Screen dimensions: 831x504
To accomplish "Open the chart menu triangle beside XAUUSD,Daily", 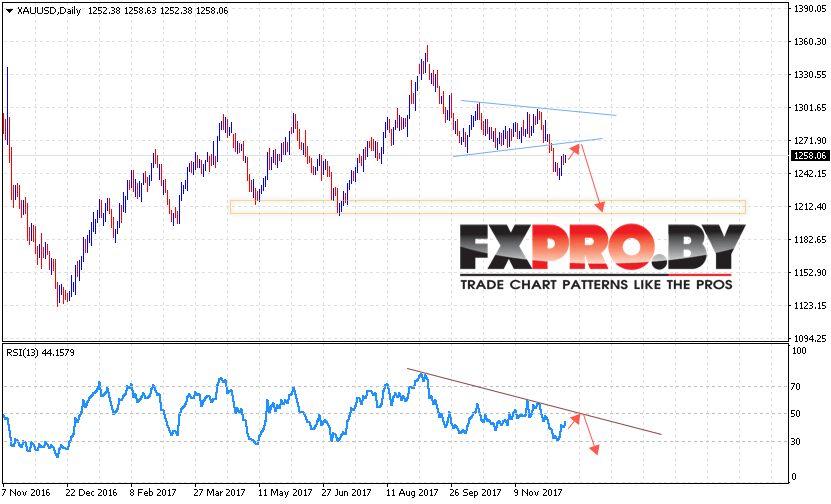I will tap(9, 11).
